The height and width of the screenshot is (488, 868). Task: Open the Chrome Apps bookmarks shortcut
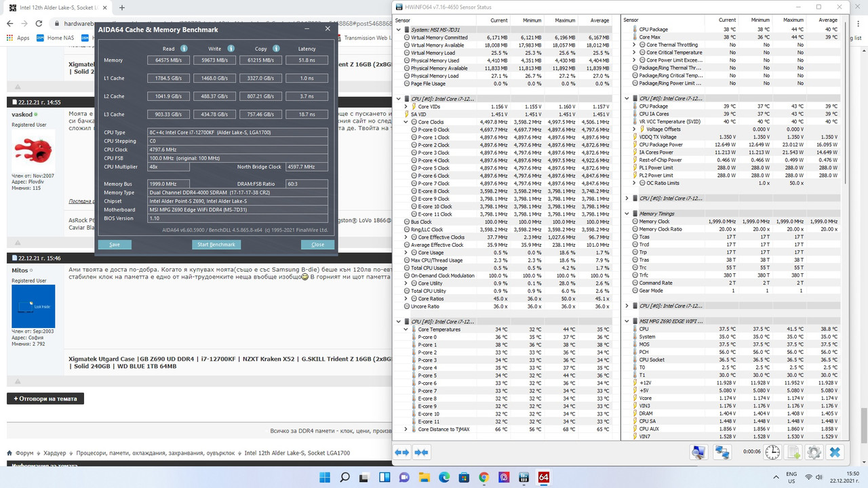[18, 38]
